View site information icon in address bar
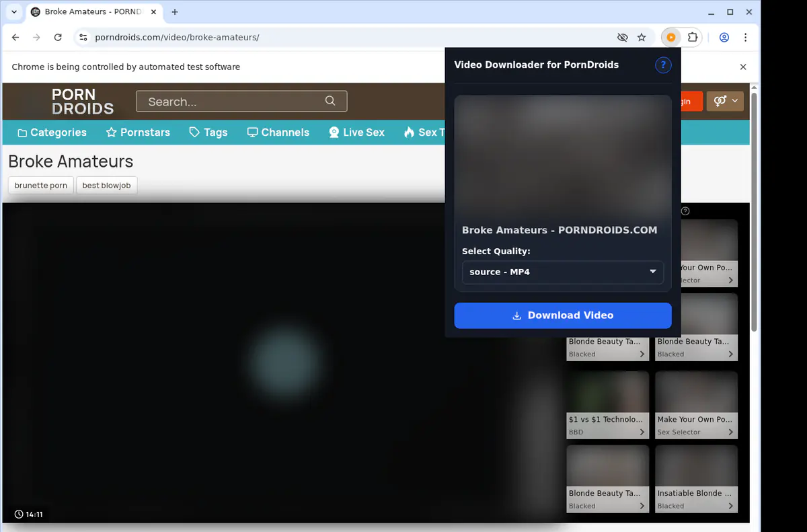 83,38
